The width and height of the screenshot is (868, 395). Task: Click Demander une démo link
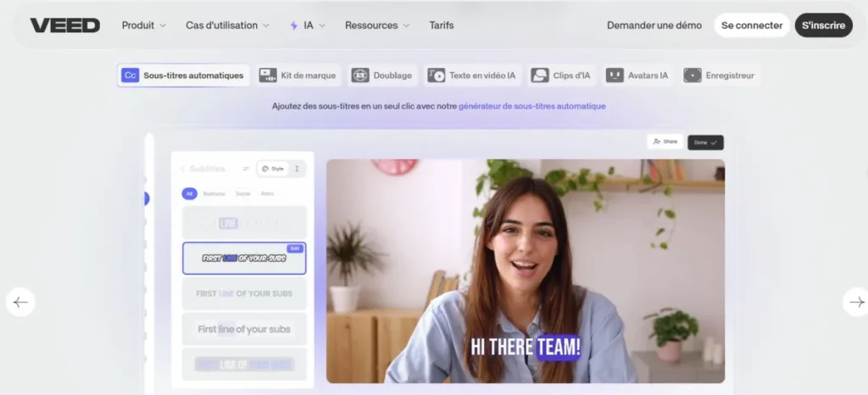654,25
